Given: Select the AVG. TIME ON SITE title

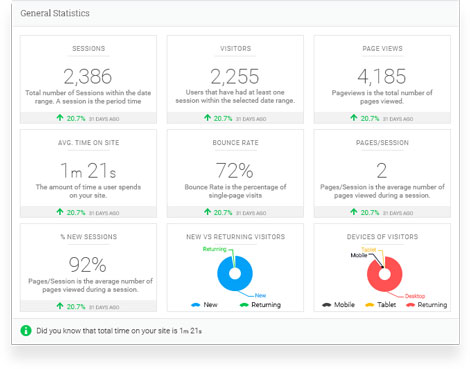Looking at the screenshot, I should [x=89, y=143].
